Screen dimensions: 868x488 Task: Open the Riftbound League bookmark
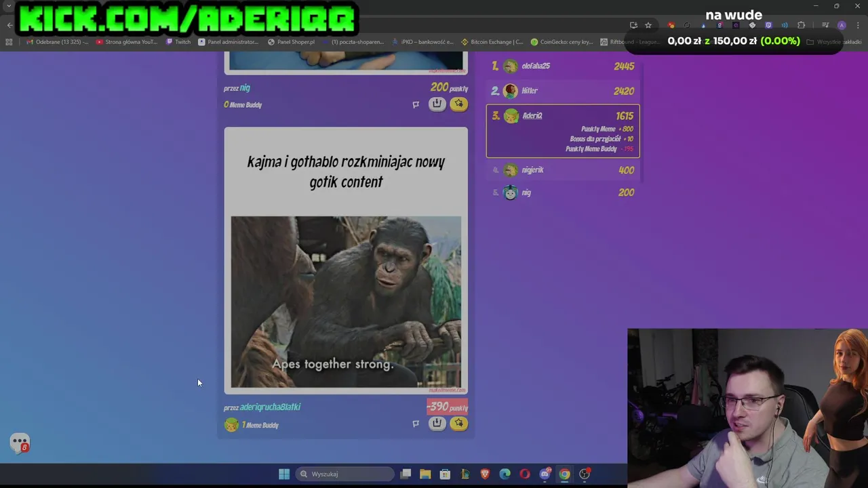[x=630, y=42]
